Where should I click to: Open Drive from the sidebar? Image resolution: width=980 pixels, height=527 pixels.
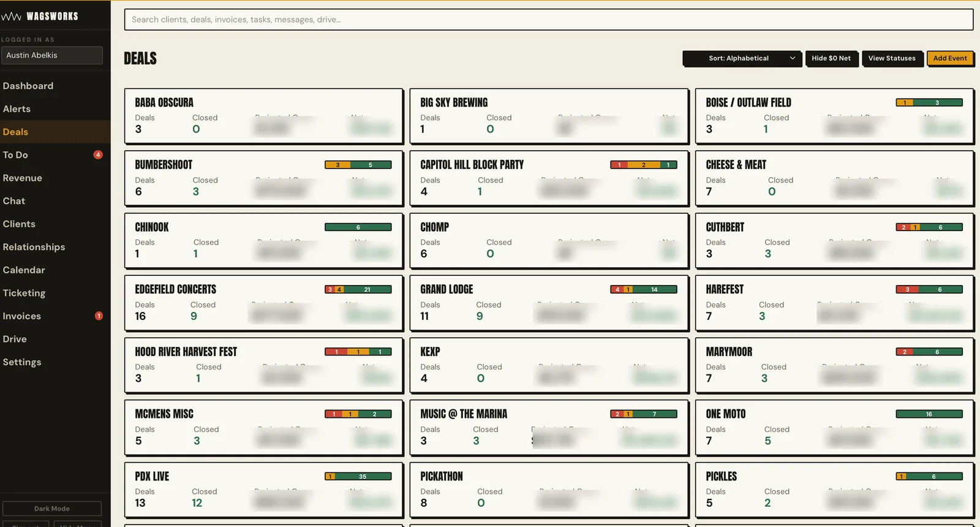coord(15,339)
